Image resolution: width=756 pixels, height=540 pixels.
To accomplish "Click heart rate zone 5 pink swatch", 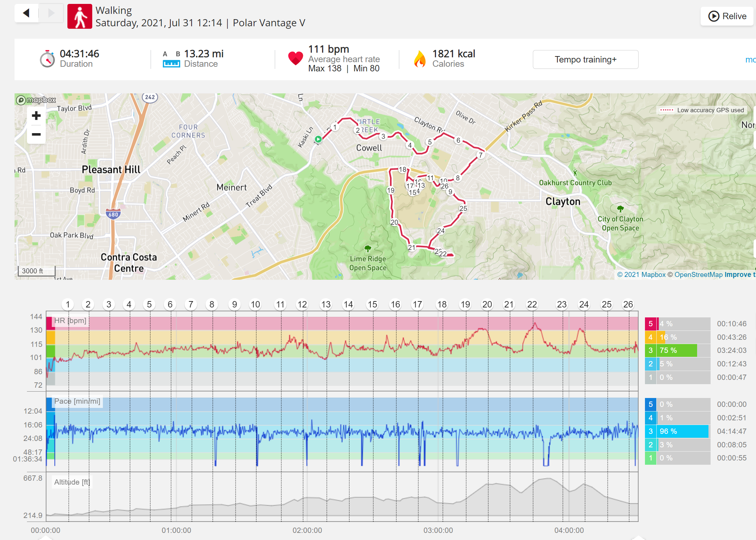I will point(650,324).
